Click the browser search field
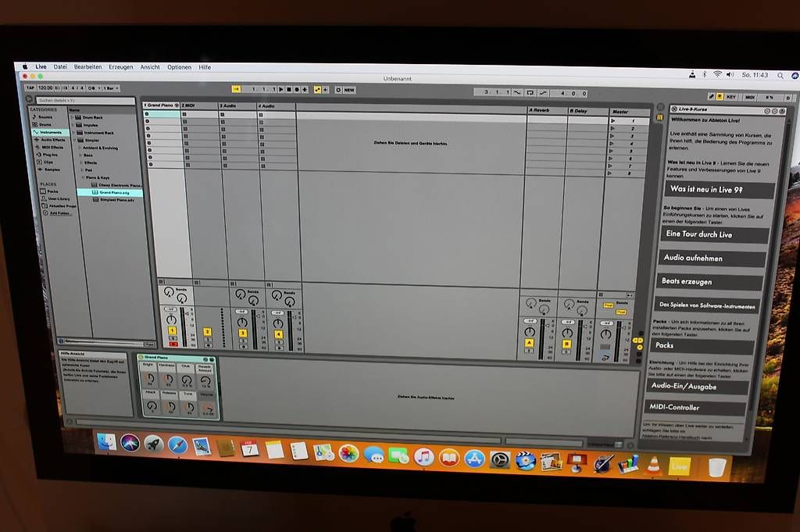 click(x=85, y=101)
